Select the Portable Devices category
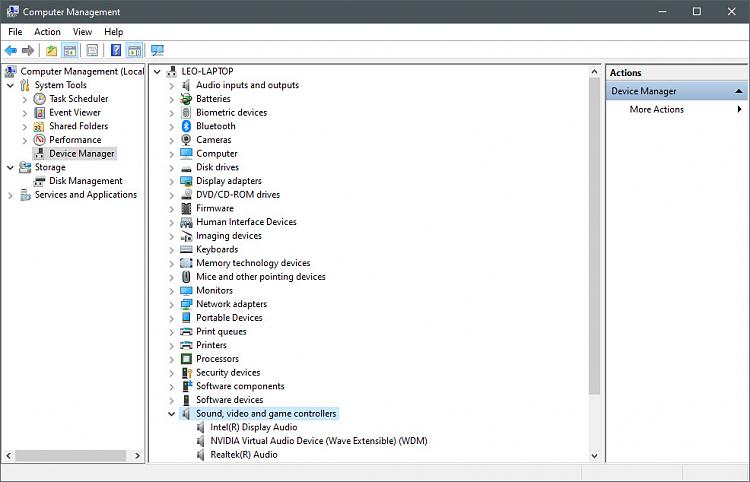Viewport: 750px width, 482px height. tap(229, 318)
